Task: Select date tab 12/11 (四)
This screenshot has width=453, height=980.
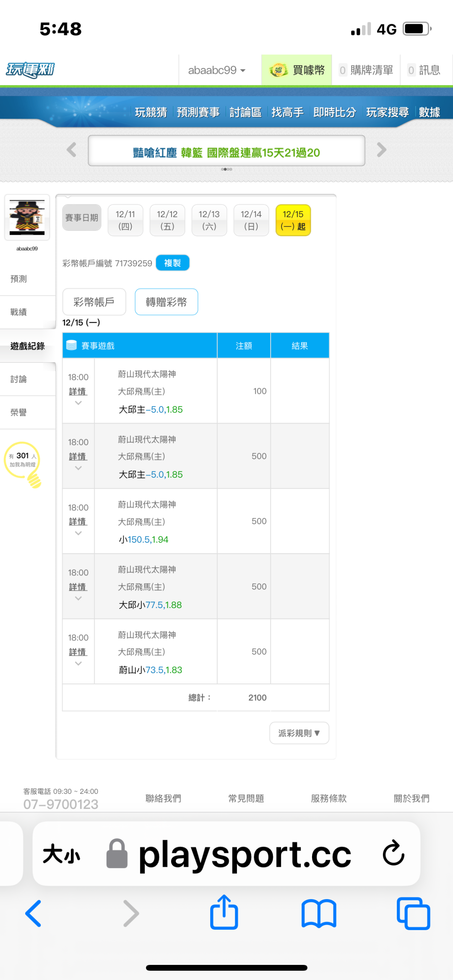Action: coord(125,220)
